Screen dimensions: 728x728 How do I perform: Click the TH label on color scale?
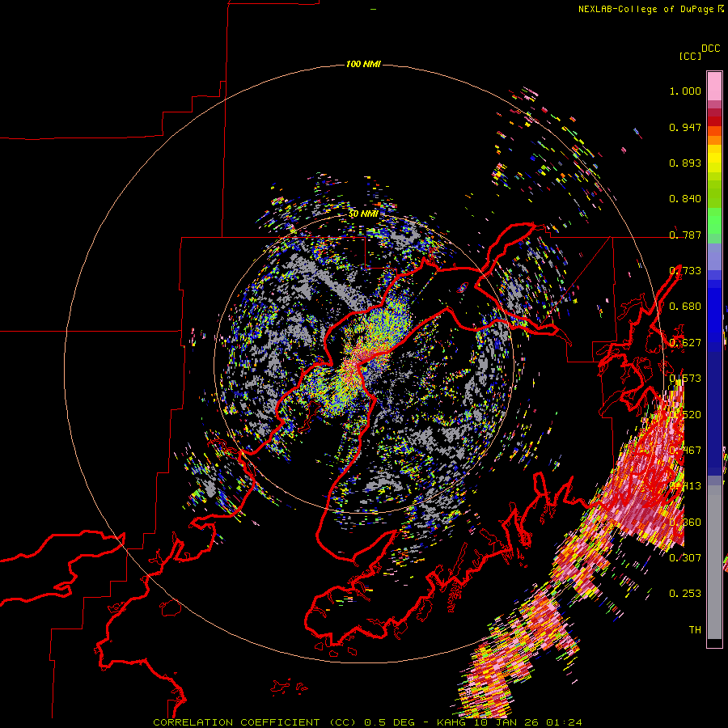[695, 629]
